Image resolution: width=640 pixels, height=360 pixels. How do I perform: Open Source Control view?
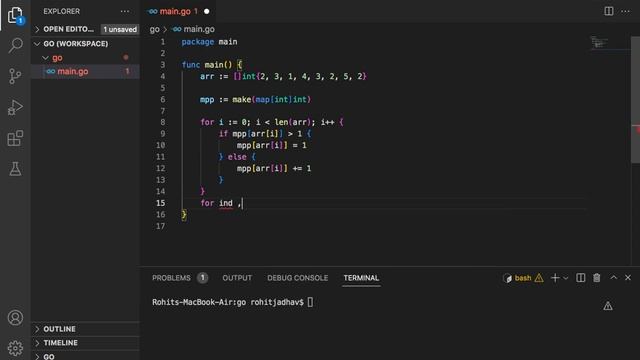[x=15, y=76]
